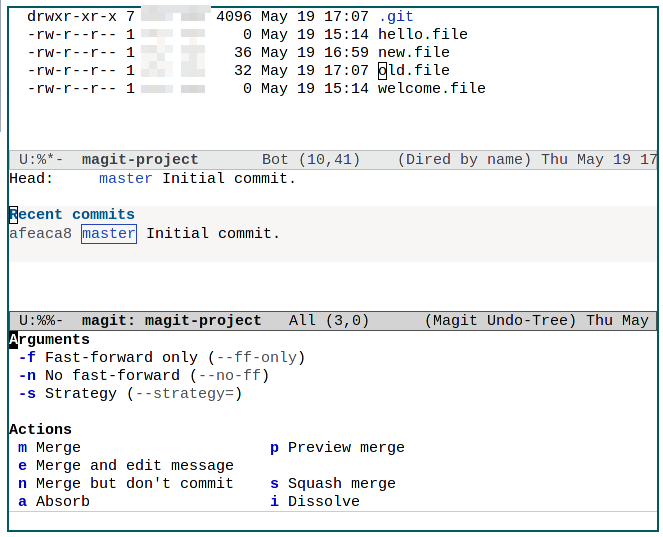The height and width of the screenshot is (537, 663).
Task: Click old.file in the Dired listing
Action: click(x=413, y=70)
